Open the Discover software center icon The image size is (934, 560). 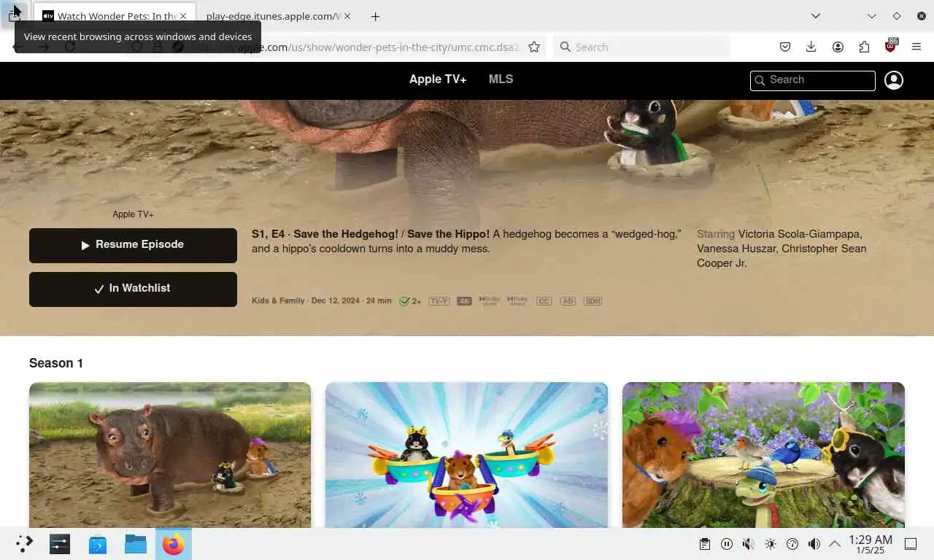[x=98, y=544]
